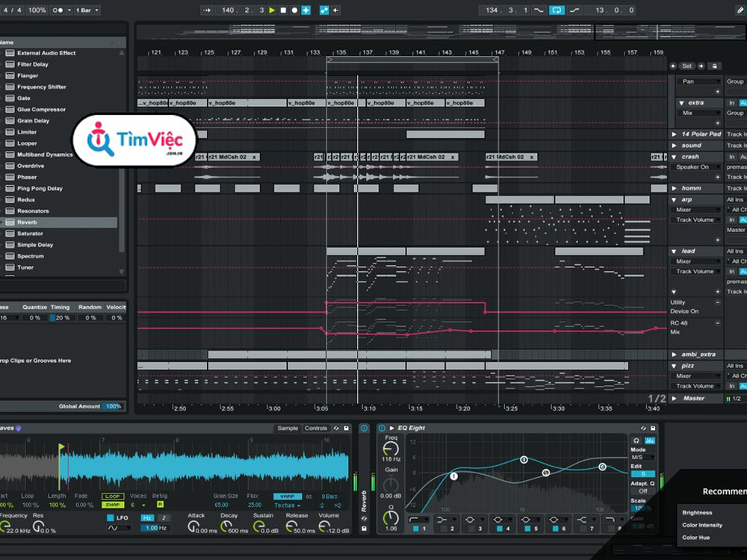This screenshot has width=747, height=560.
Task: Click the Re-enable Automation arrow button
Action: [336, 10]
